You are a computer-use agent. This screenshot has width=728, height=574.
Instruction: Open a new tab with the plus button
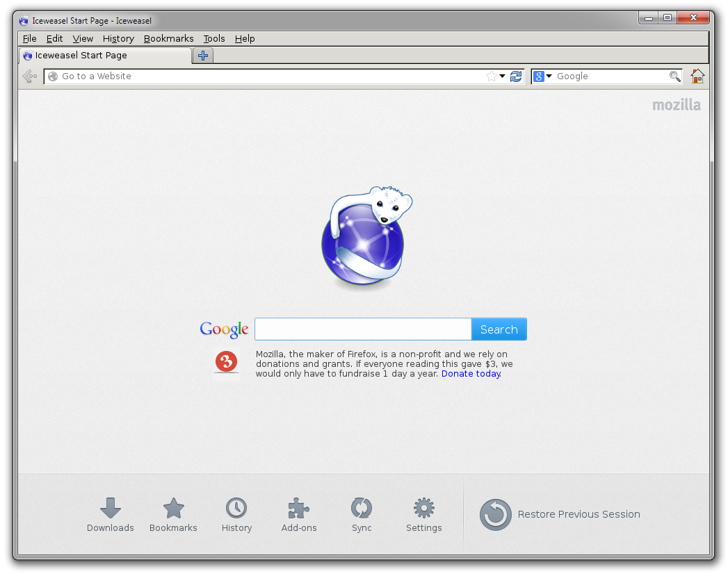[x=203, y=56]
